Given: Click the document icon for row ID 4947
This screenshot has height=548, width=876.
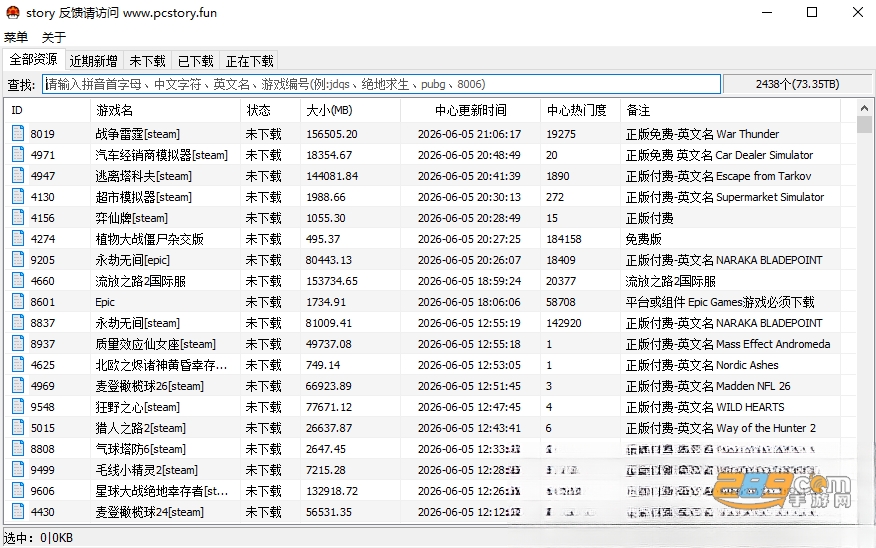Looking at the screenshot, I should [18, 176].
